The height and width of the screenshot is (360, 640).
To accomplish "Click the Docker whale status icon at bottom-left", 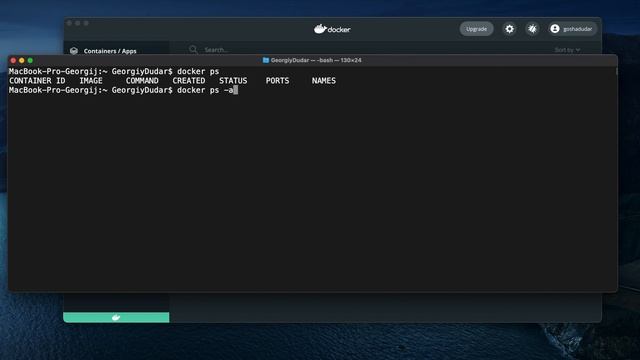I will 116,317.
